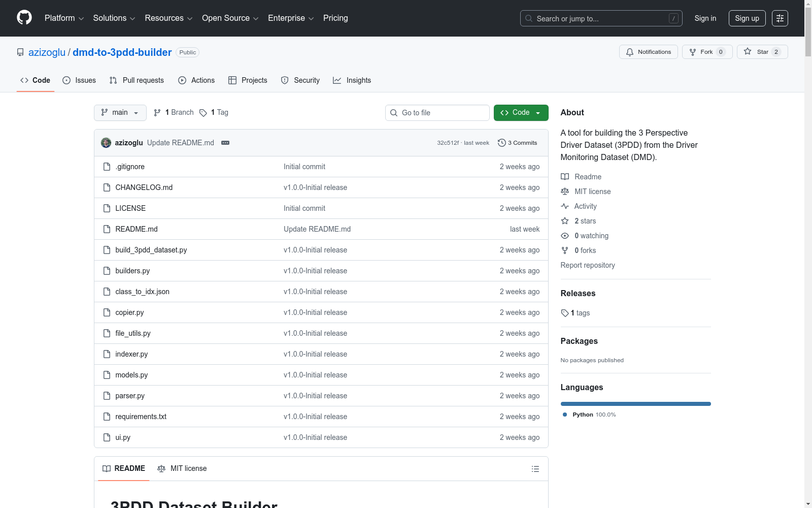The height and width of the screenshot is (508, 812).
Task: Click the file icon beside build_3pdd_dataset.py
Action: (x=107, y=250)
